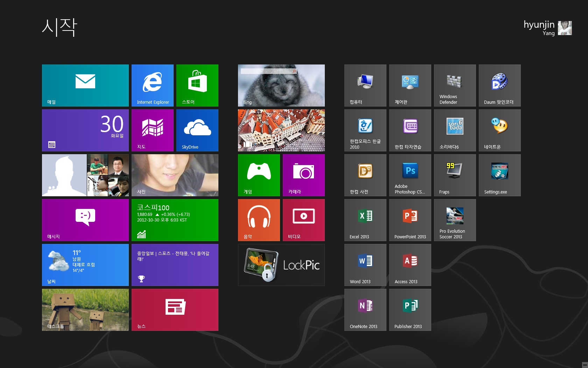Open the Control Panel (제어판) tile
The image size is (588, 368).
pos(410,86)
